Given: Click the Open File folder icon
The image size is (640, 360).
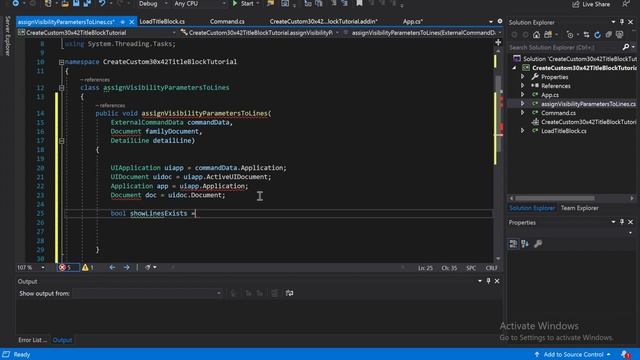Looking at the screenshot, I should pos(65,4).
